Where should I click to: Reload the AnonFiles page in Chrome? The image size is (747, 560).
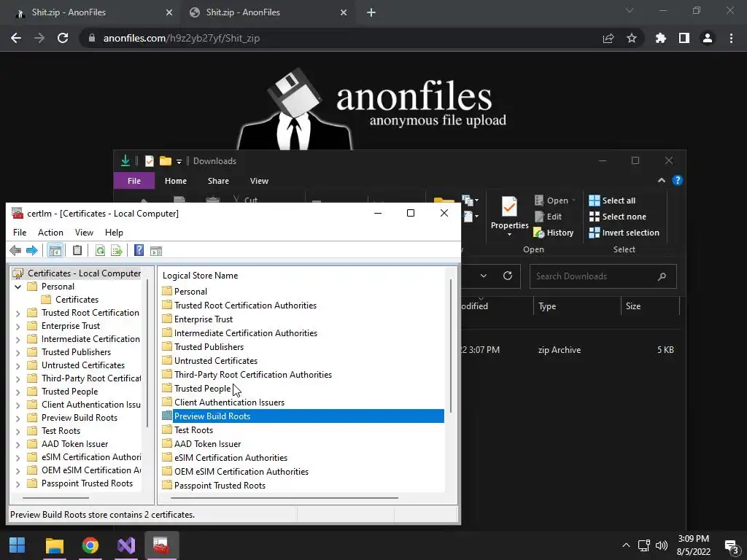click(x=63, y=38)
